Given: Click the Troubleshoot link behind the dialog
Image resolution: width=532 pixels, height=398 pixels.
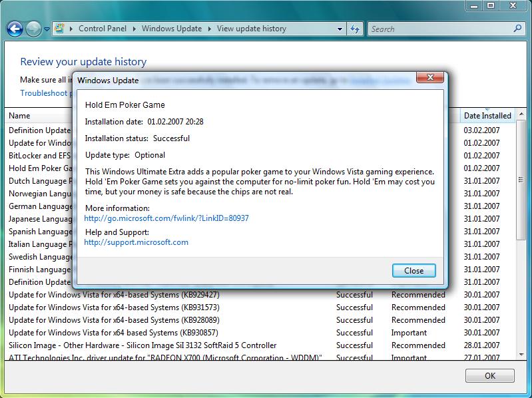Looking at the screenshot, I should [46, 93].
